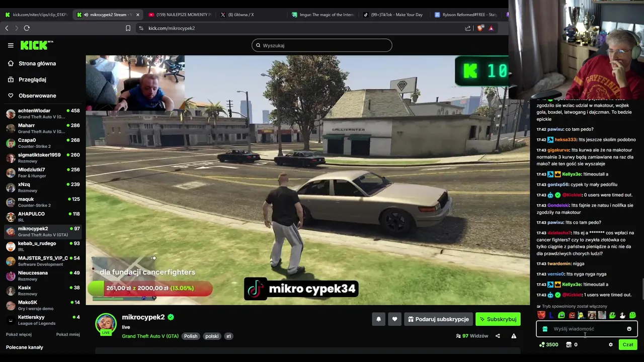Click the notification bell button

(378, 319)
